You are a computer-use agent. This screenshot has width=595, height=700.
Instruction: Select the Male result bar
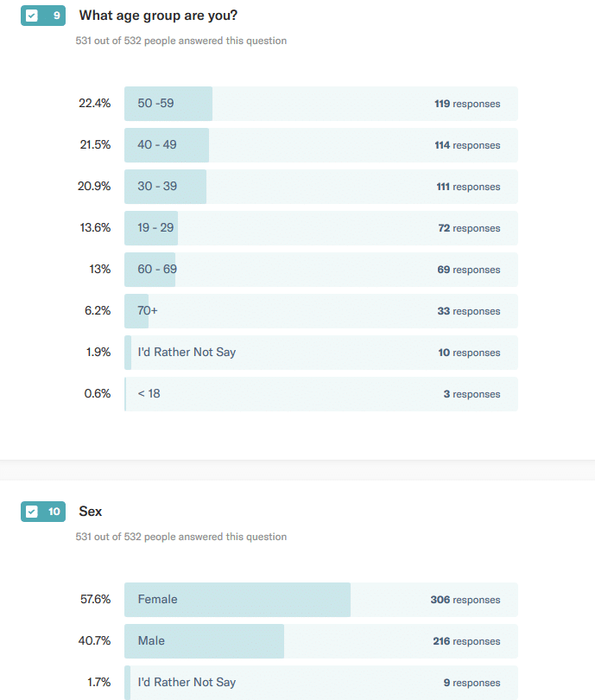click(320, 641)
